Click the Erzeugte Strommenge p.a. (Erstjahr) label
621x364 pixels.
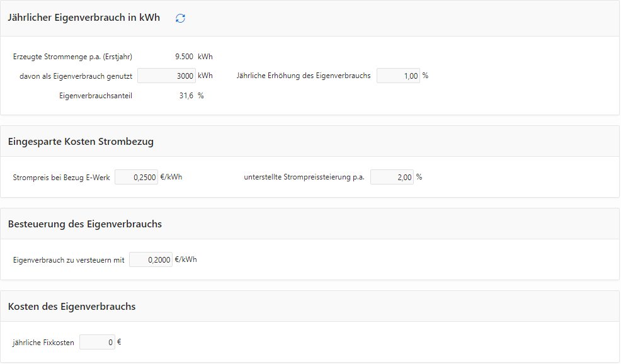click(72, 57)
